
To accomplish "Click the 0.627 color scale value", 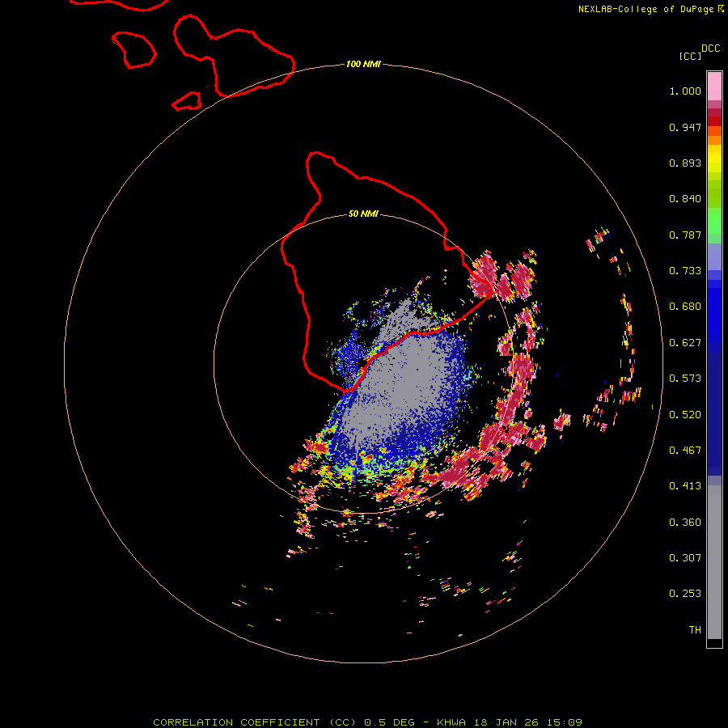I will (x=685, y=343).
